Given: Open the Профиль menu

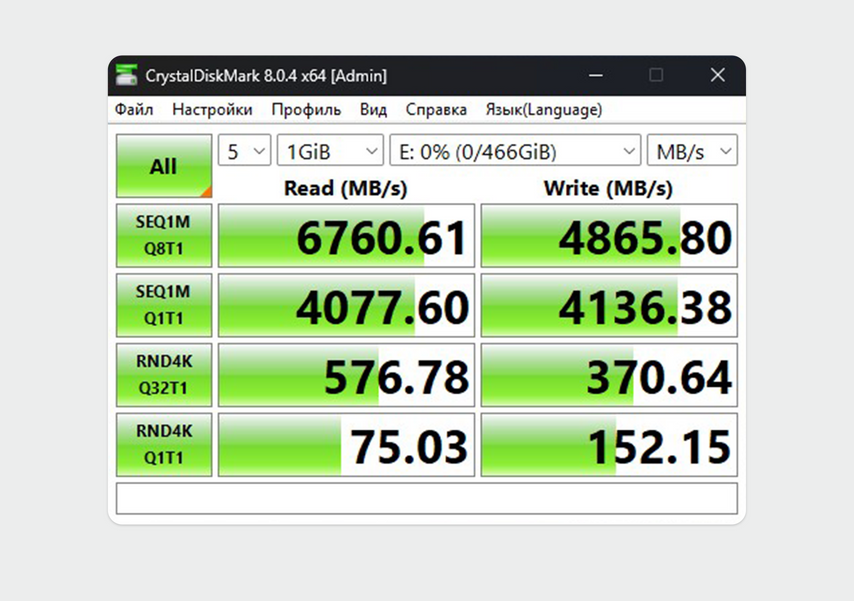Looking at the screenshot, I should (x=306, y=110).
